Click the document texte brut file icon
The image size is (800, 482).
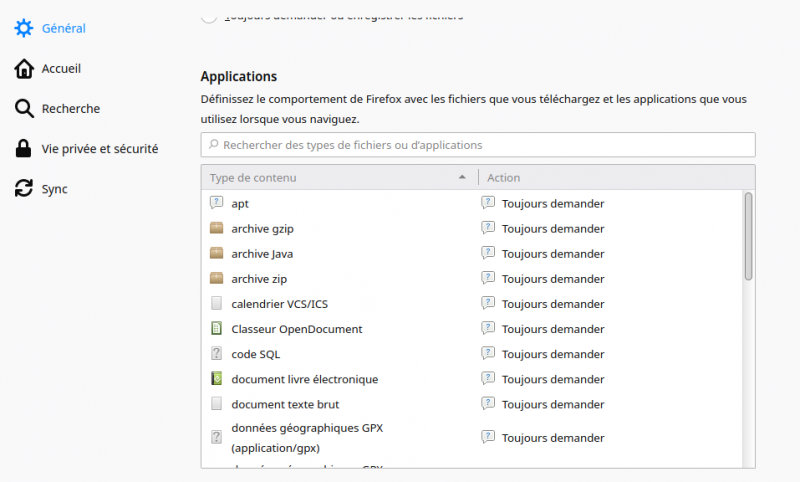[x=216, y=404]
